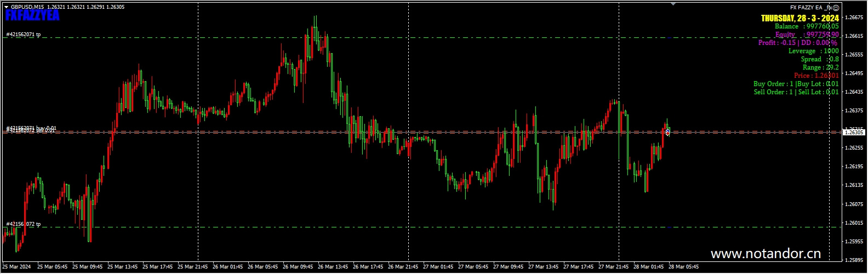Click the 1.26435 price scale label
868x274 pixels.
854,92
